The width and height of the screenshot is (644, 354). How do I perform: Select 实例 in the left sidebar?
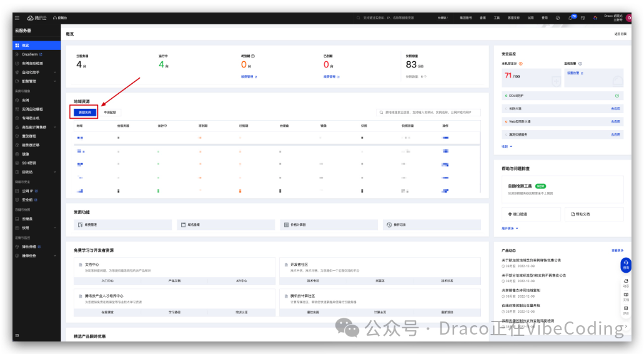tap(26, 100)
